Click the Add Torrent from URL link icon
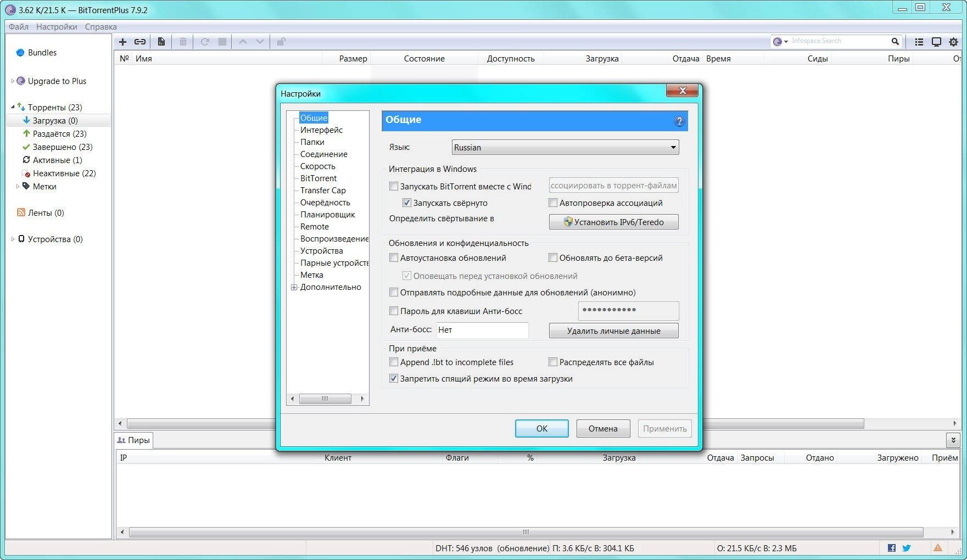The image size is (967, 560). 140,42
